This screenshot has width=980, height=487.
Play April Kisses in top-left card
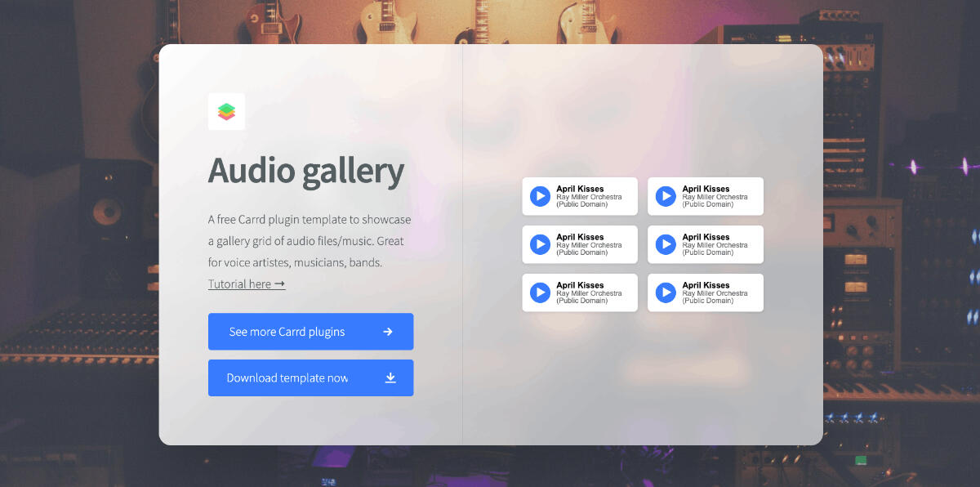pyautogui.click(x=540, y=196)
